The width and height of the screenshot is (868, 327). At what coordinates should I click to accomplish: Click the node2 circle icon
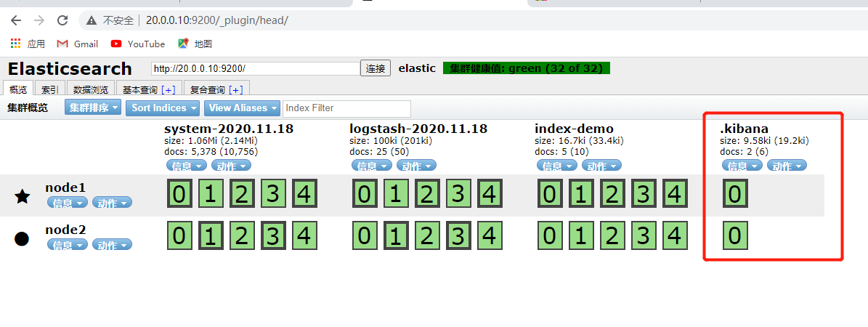pyautogui.click(x=22, y=239)
